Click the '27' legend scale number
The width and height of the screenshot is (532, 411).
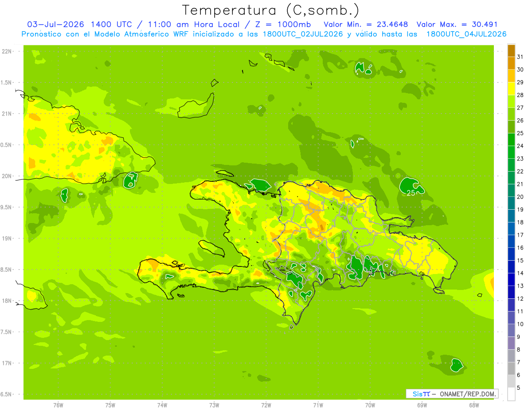520,107
